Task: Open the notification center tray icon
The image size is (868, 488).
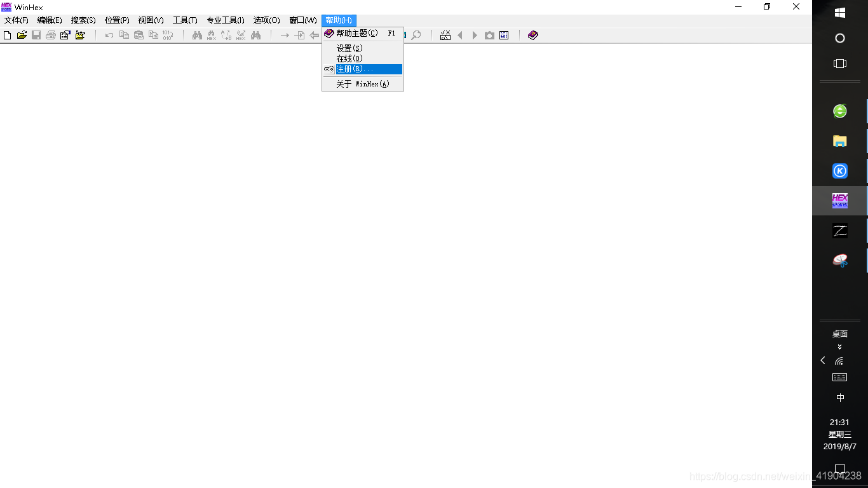Action: click(840, 470)
